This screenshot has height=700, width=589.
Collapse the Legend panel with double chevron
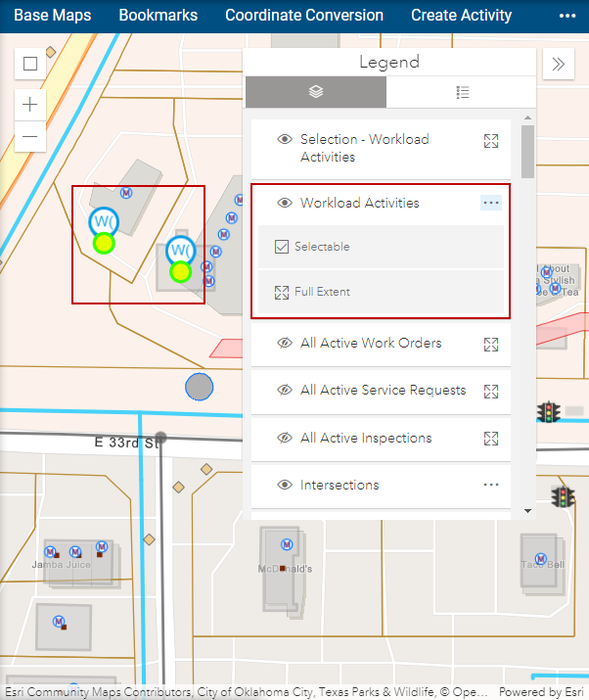coord(558,65)
